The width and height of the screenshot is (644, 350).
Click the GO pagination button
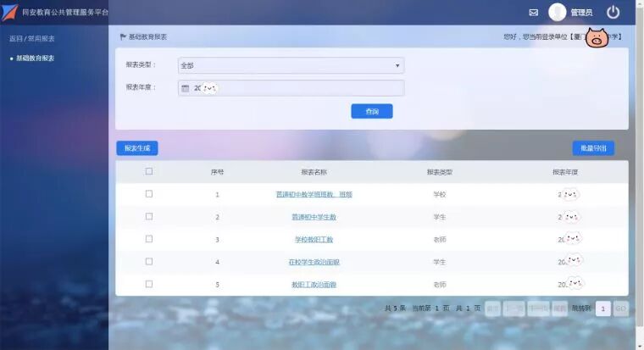(x=620, y=308)
